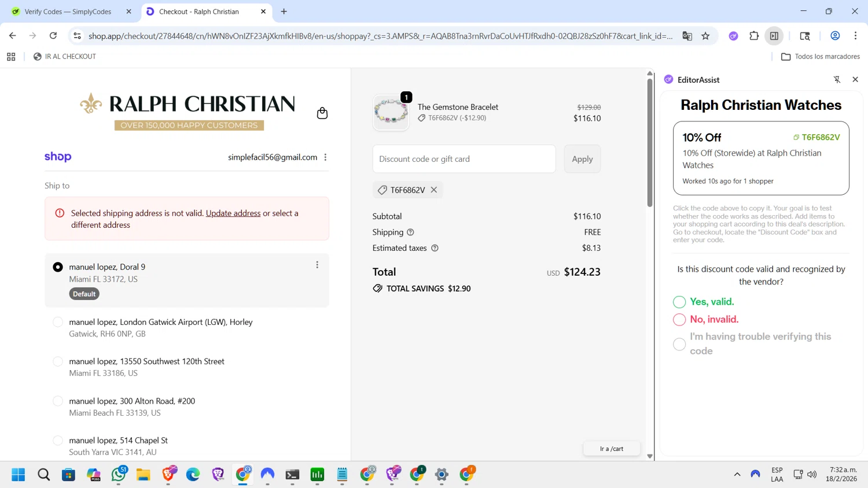The height and width of the screenshot is (488, 868).
Task: Open WhatsApp from the taskbar
Action: tap(119, 474)
